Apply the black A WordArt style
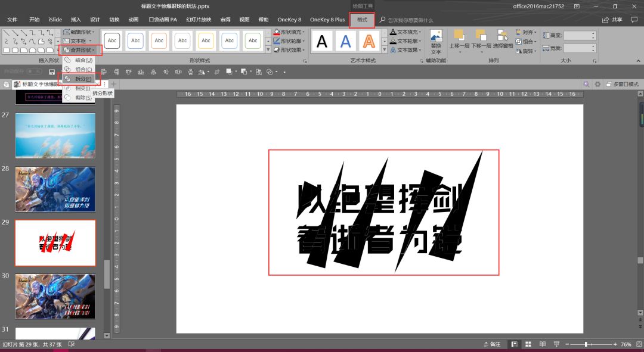The height and width of the screenshot is (352, 644). tap(322, 42)
